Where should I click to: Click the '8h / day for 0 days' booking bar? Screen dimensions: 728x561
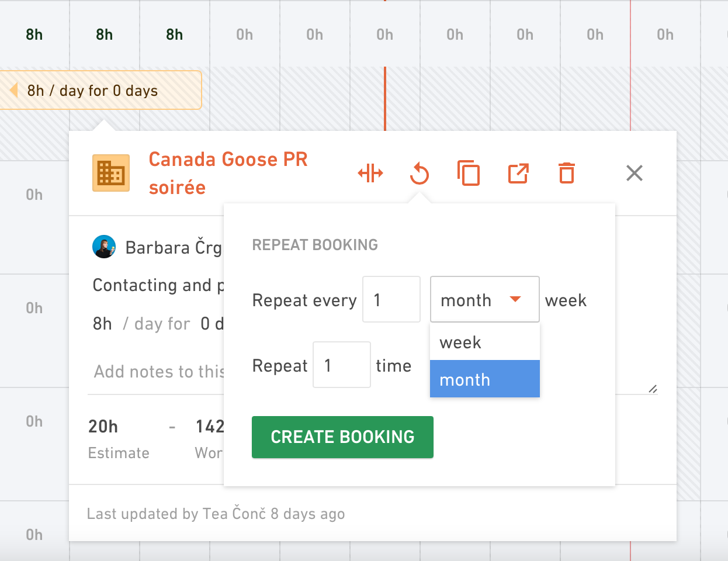(100, 90)
